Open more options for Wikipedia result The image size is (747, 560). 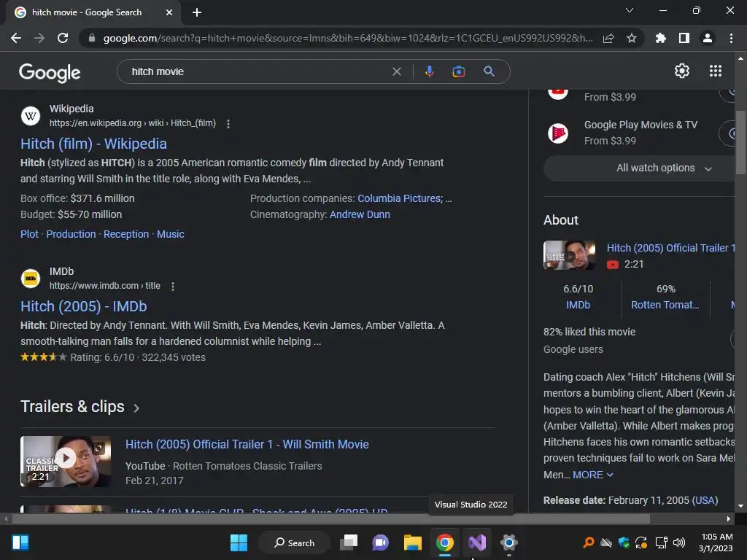click(228, 124)
